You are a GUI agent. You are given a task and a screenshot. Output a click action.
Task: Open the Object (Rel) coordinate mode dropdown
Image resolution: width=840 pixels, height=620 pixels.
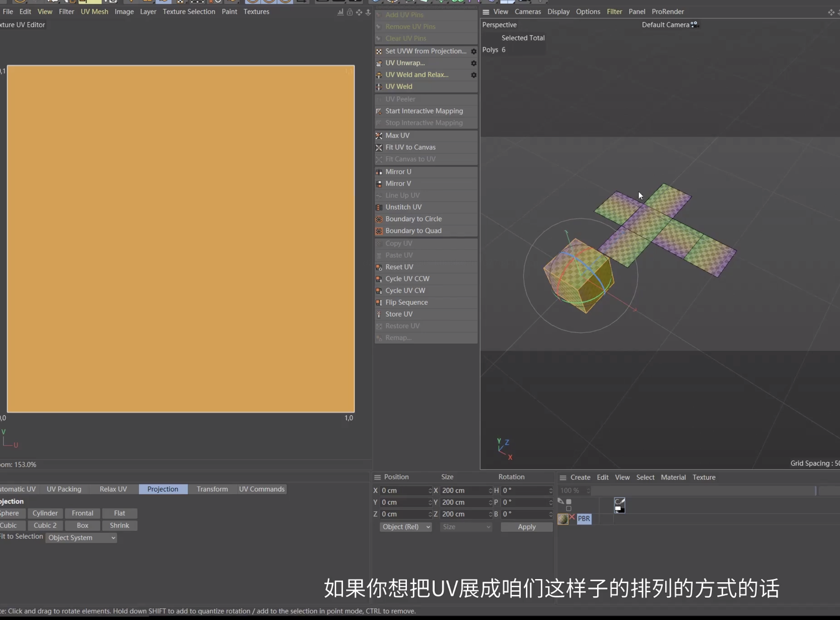tap(406, 527)
